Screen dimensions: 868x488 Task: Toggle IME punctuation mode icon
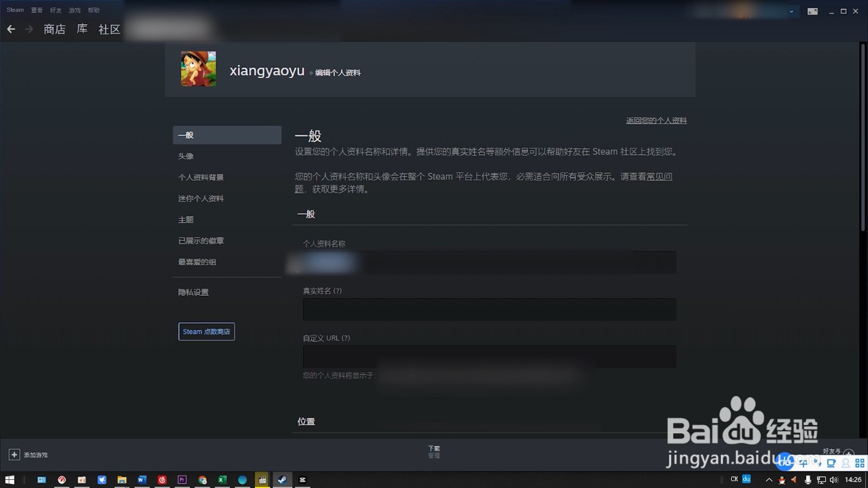(x=817, y=463)
